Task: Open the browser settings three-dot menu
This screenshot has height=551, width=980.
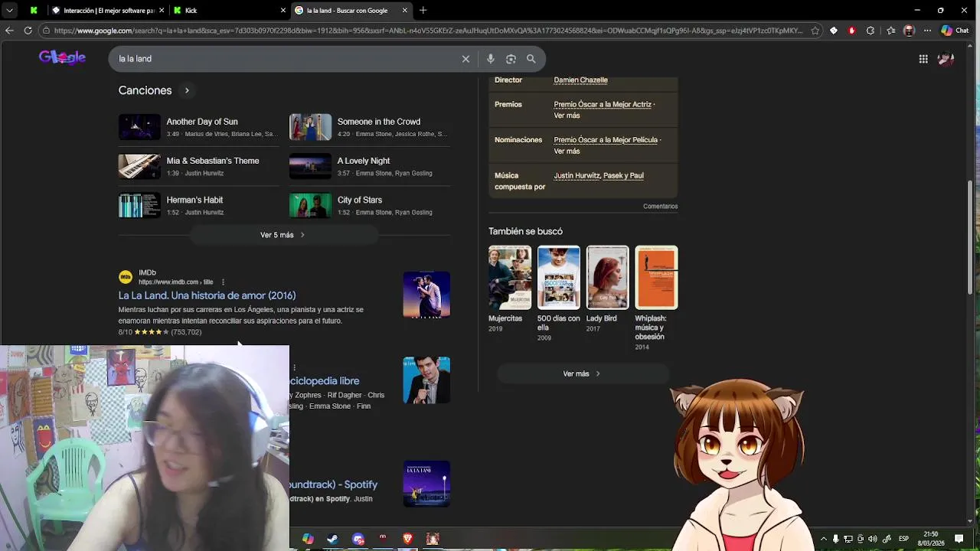Action: tap(927, 31)
